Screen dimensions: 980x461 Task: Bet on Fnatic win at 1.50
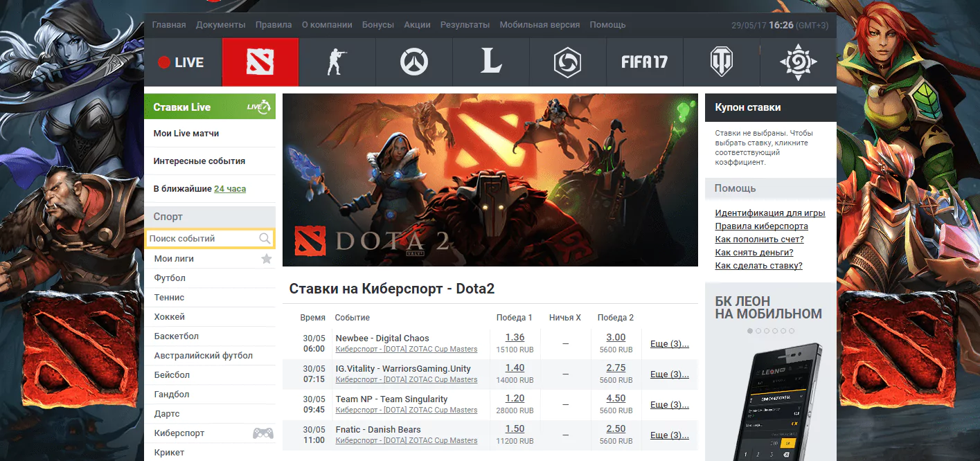[x=515, y=428]
